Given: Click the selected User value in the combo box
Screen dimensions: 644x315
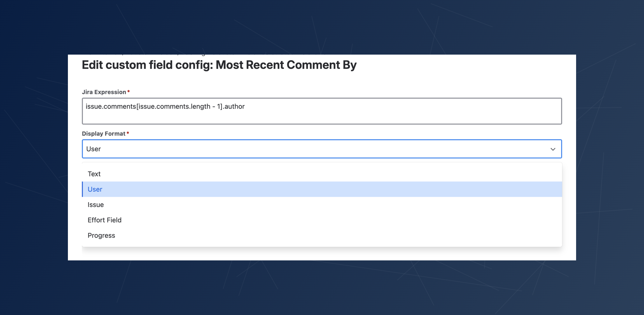Looking at the screenshot, I should point(93,149).
